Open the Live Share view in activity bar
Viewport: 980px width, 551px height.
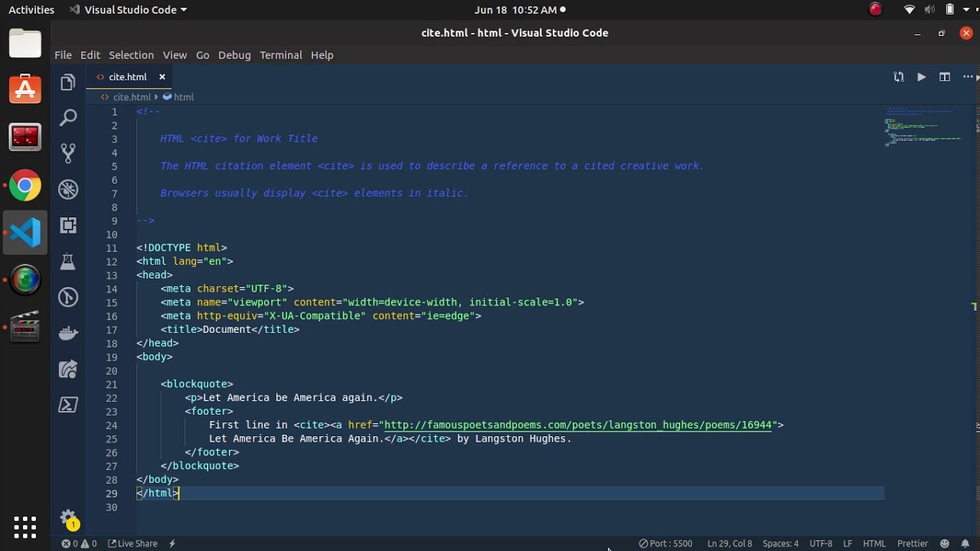coord(68,369)
